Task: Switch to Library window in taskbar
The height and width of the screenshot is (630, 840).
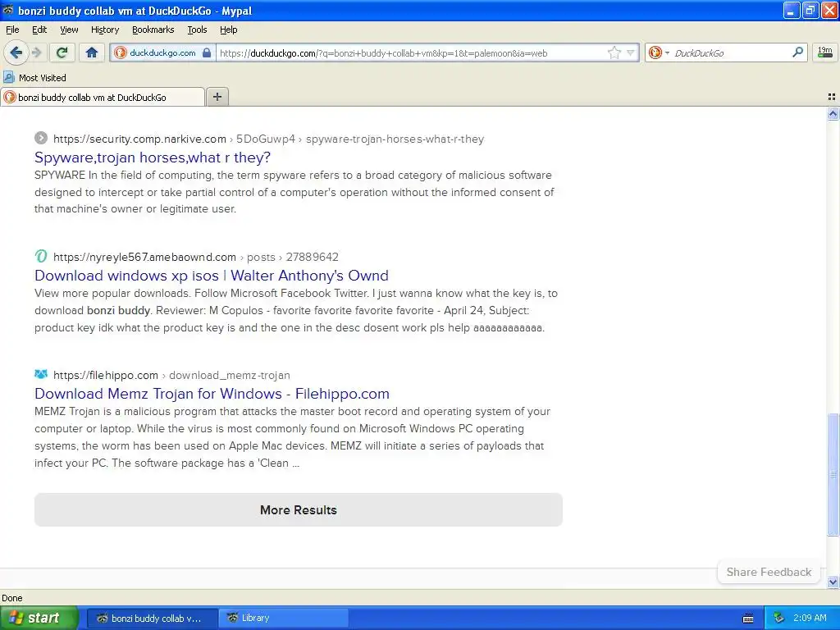Action: click(283, 619)
